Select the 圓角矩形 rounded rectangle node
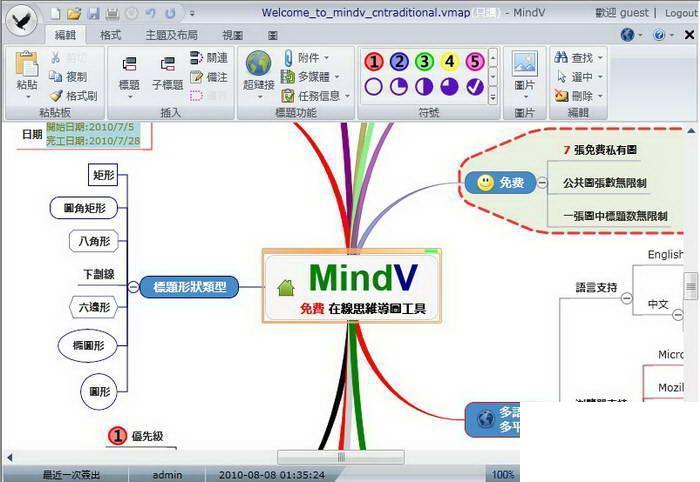700x482 pixels. (84, 208)
